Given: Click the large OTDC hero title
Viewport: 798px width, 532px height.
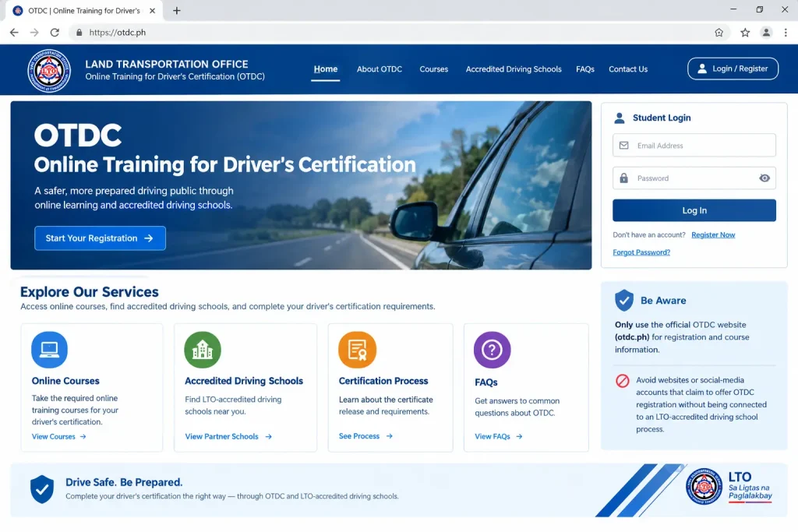Looking at the screenshot, I should tap(78, 136).
